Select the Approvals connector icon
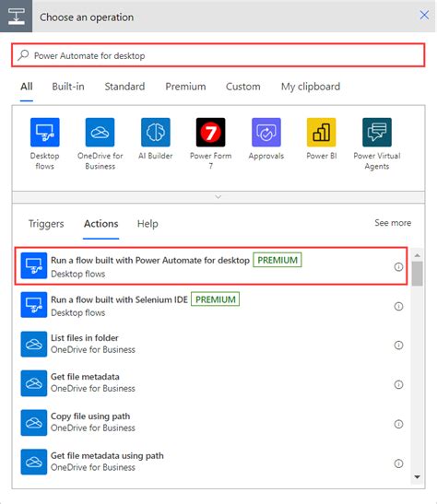This screenshot has height=504, width=437. tap(266, 132)
